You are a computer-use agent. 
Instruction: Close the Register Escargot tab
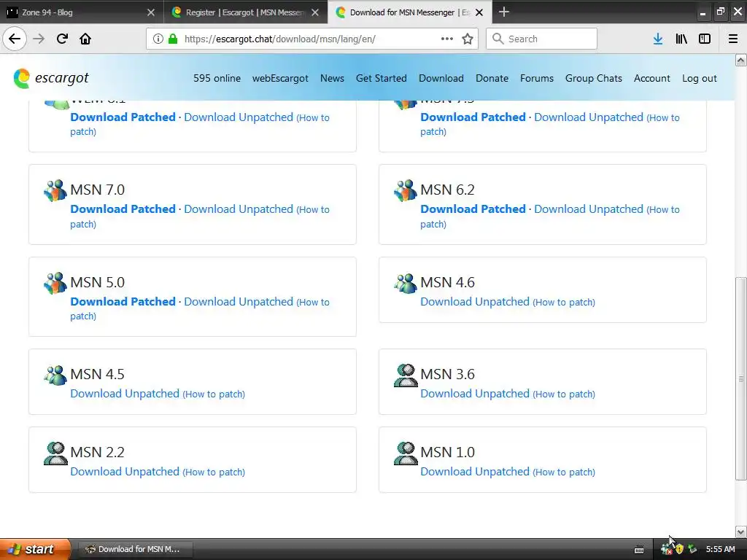(315, 12)
